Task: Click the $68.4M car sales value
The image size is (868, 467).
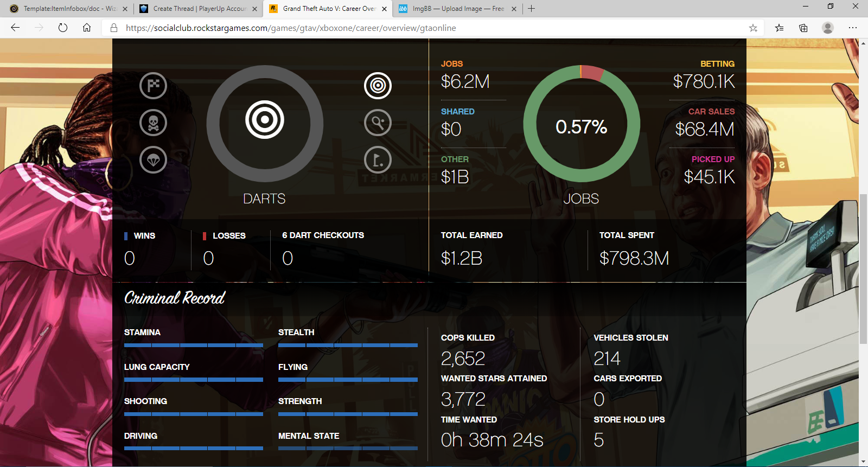Action: pos(705,129)
